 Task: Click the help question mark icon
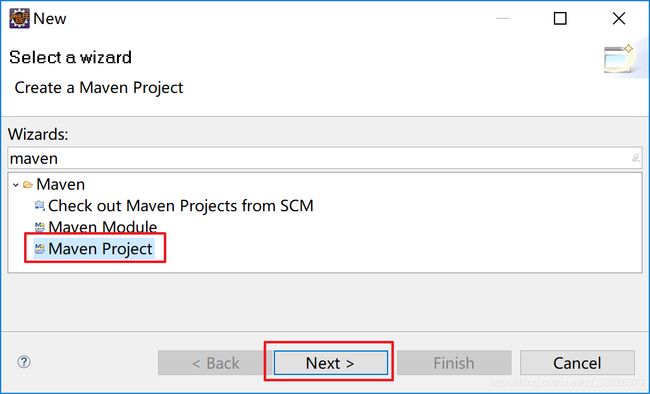click(x=24, y=362)
